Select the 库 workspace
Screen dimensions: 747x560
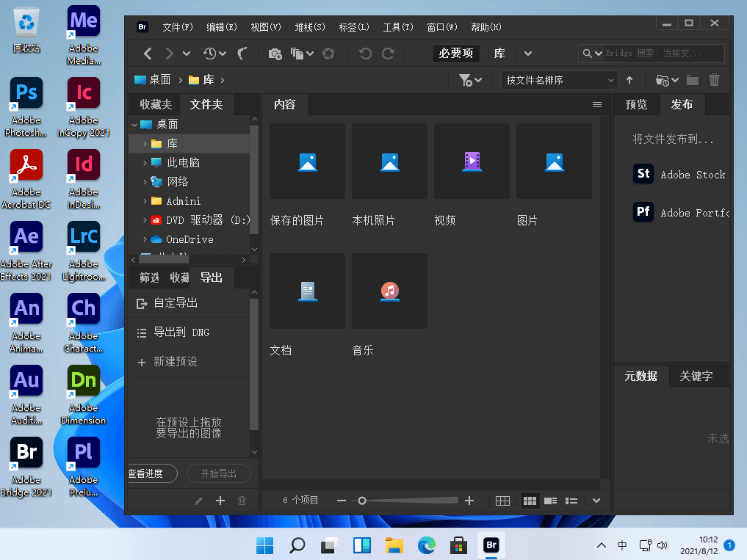tap(499, 54)
